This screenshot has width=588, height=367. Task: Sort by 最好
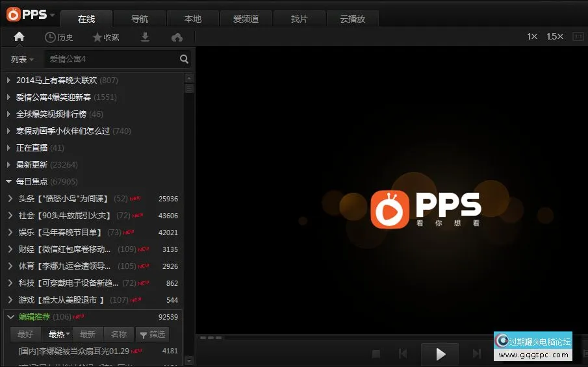click(x=25, y=335)
